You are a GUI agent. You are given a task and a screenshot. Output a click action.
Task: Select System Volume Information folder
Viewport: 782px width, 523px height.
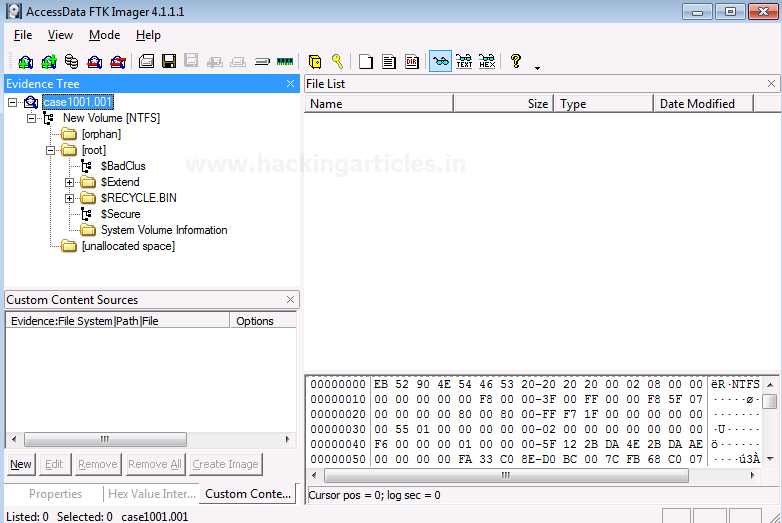click(x=164, y=230)
